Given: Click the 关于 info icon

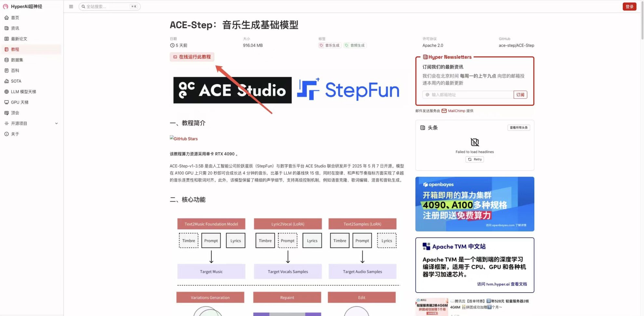Looking at the screenshot, I should click(x=7, y=134).
